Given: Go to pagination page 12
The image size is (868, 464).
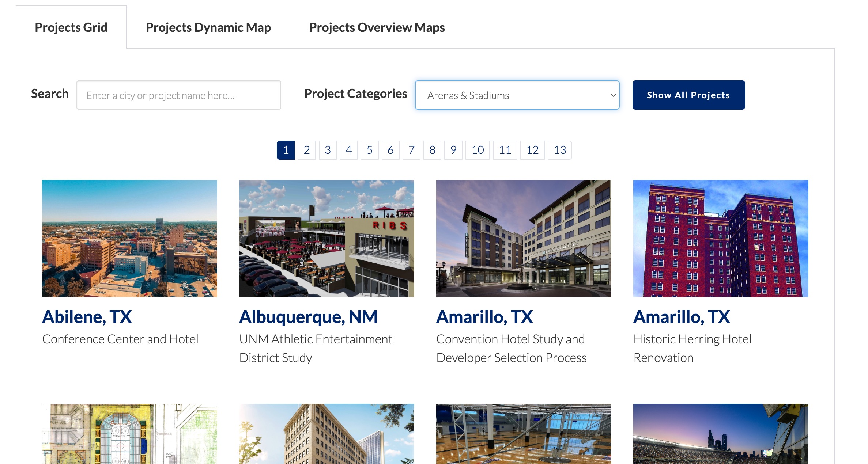Looking at the screenshot, I should (x=532, y=150).
